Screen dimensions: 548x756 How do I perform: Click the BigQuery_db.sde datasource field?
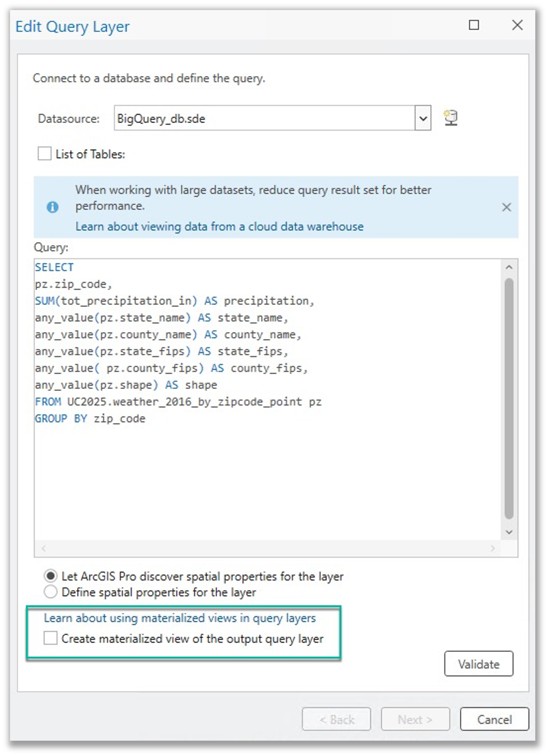(264, 118)
